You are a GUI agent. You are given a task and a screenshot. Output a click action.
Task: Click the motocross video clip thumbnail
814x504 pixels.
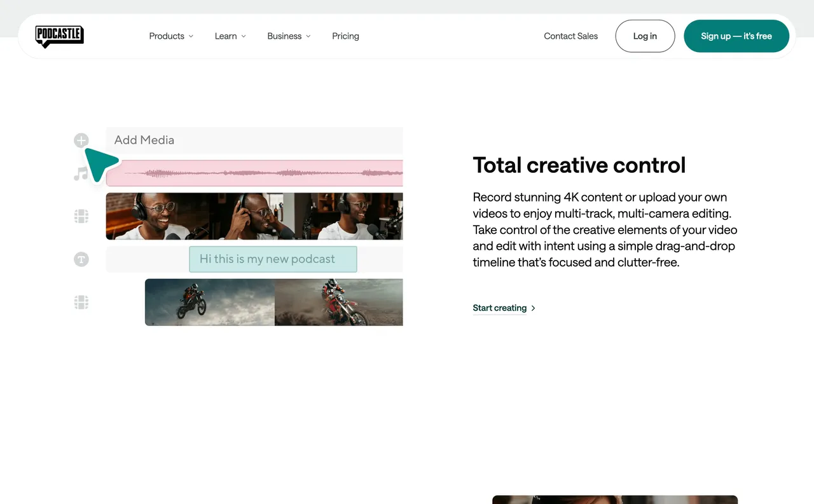pyautogui.click(x=273, y=302)
